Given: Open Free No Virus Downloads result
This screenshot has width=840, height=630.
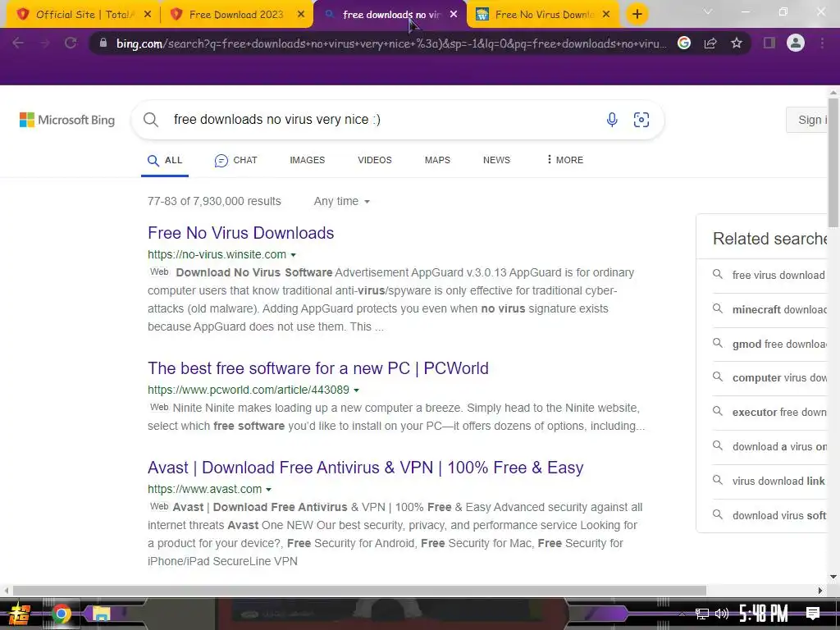Looking at the screenshot, I should 241,233.
